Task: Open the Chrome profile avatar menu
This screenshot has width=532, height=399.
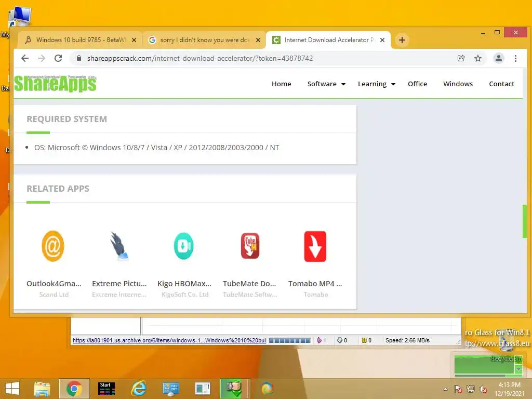Action: (498, 58)
